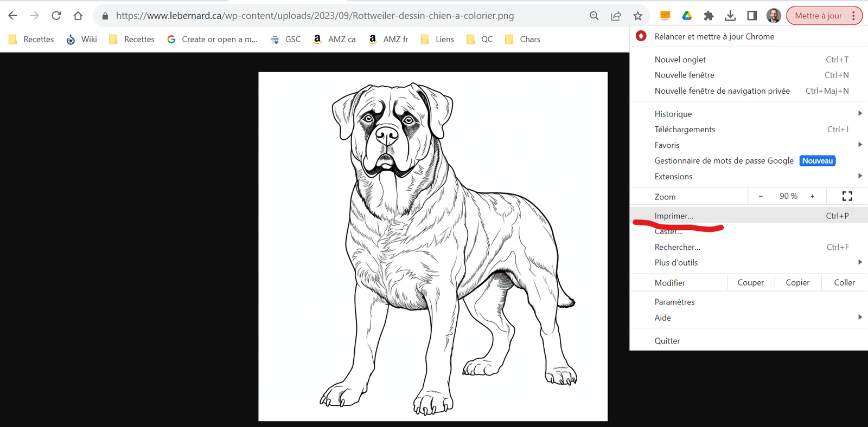Open the Wiki bookmark
This screenshot has width=868, height=427.
tap(82, 39)
